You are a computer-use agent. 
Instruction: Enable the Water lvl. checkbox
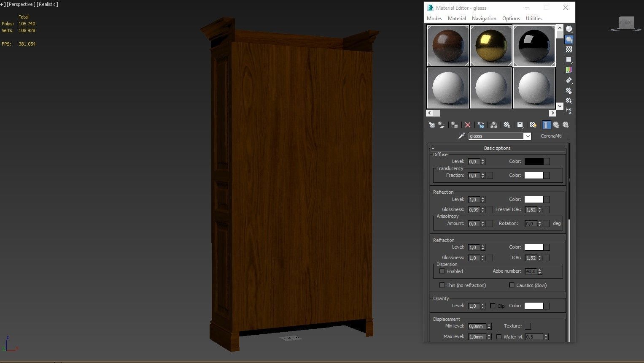[x=499, y=337]
